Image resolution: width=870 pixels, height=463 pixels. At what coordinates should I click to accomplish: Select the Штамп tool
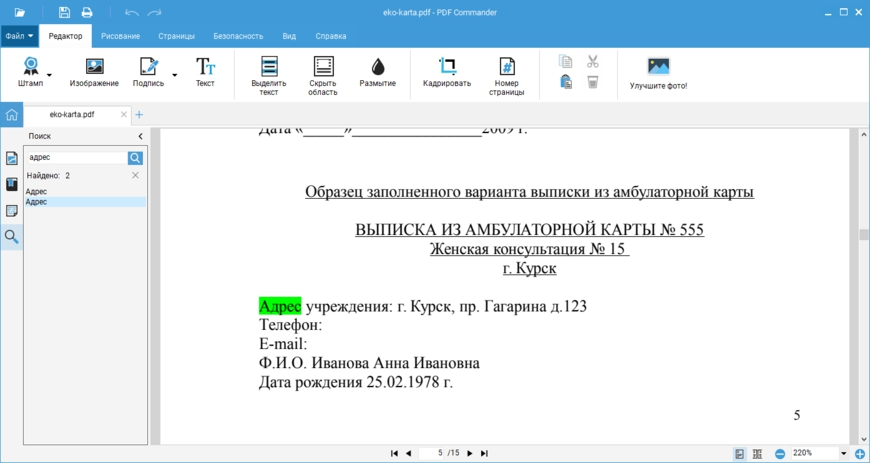click(x=31, y=72)
